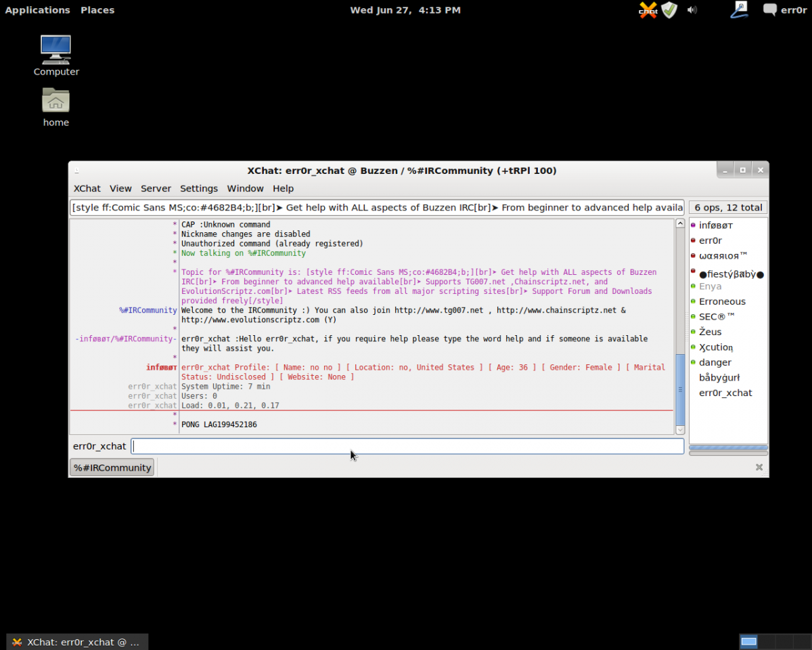Click the XChat tray icon in top panel
This screenshot has width=812, height=650.
pos(648,10)
